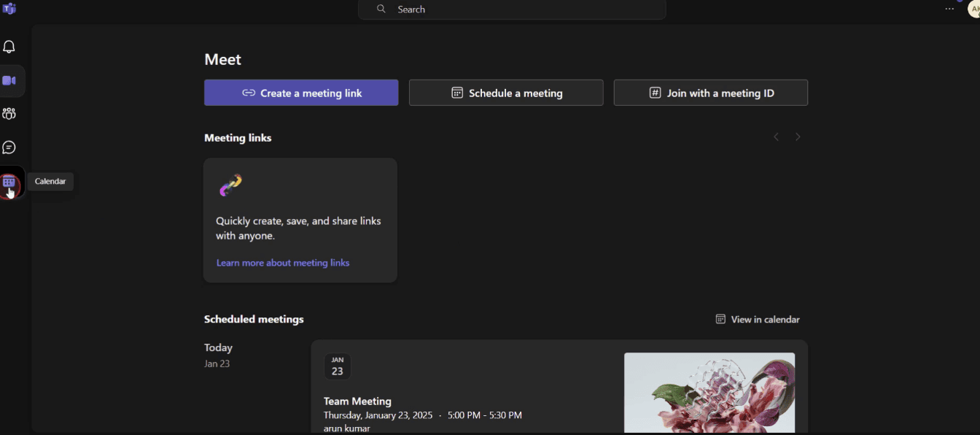Image resolution: width=980 pixels, height=435 pixels.
Task: Click the JAN 23 date badge
Action: pyautogui.click(x=338, y=366)
